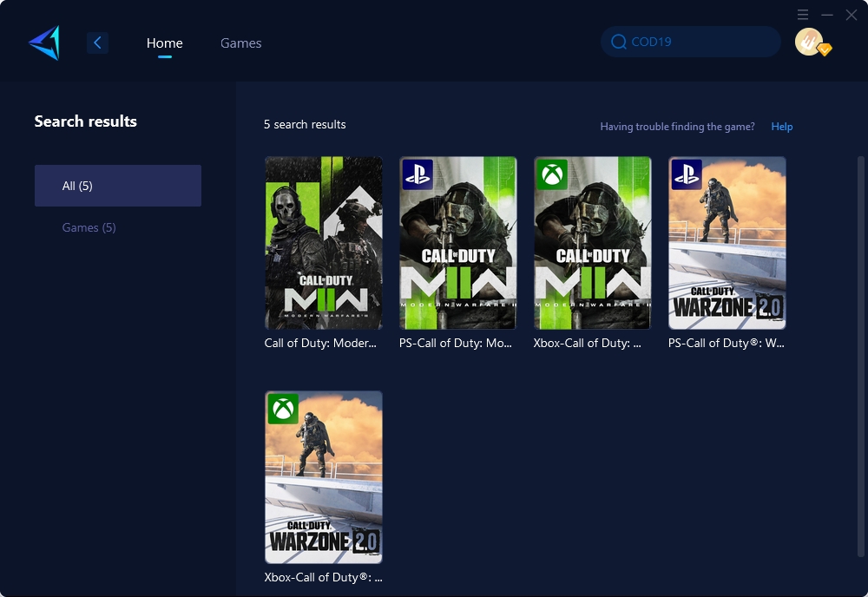Open the PS-Call of Duty Modern Warfare II cover

tap(458, 243)
